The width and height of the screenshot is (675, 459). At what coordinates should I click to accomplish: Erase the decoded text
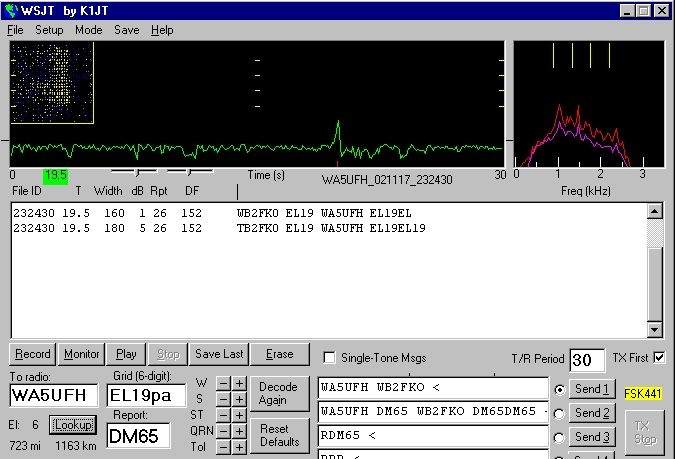tap(279, 354)
